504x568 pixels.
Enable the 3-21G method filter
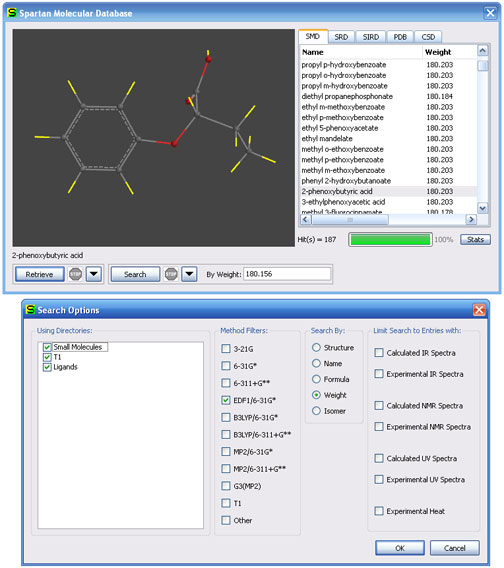[x=226, y=348]
